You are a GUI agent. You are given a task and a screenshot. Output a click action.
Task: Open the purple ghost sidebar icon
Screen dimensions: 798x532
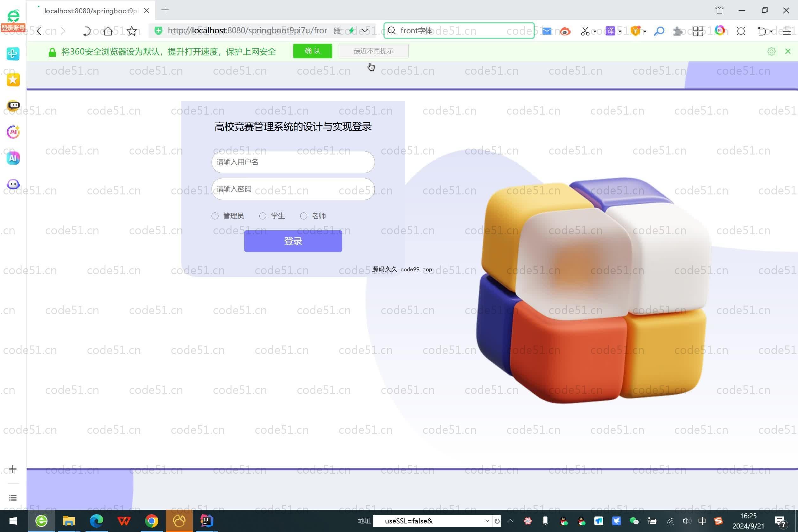pos(13,184)
